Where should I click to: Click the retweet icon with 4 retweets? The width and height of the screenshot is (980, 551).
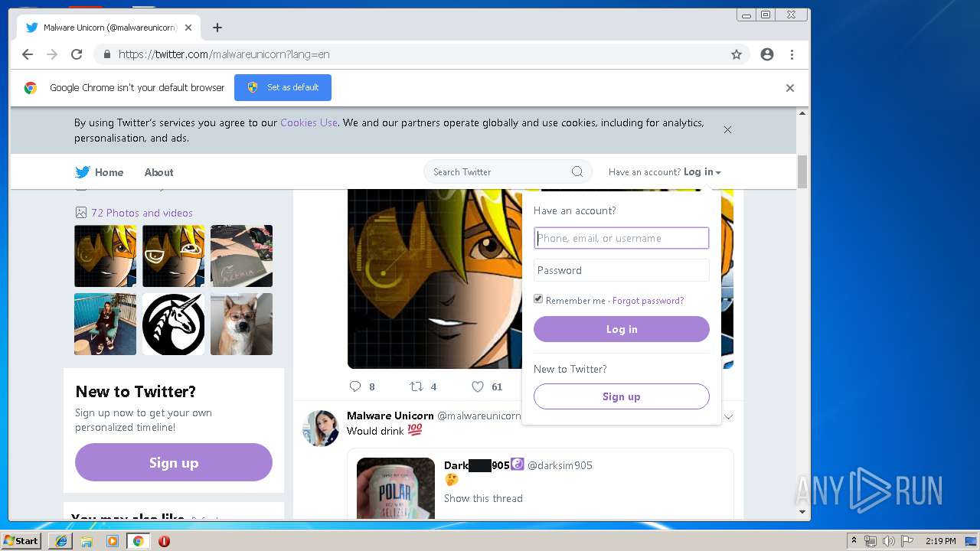pos(416,386)
